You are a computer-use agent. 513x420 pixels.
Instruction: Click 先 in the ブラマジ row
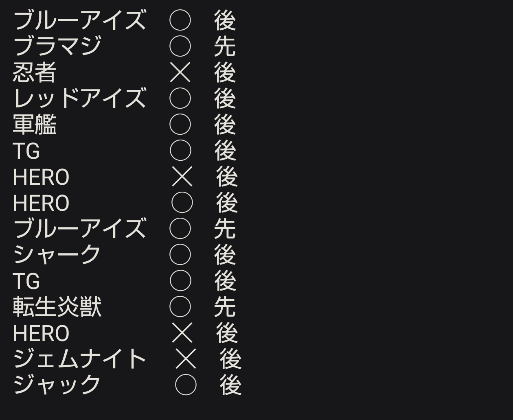coord(225,46)
